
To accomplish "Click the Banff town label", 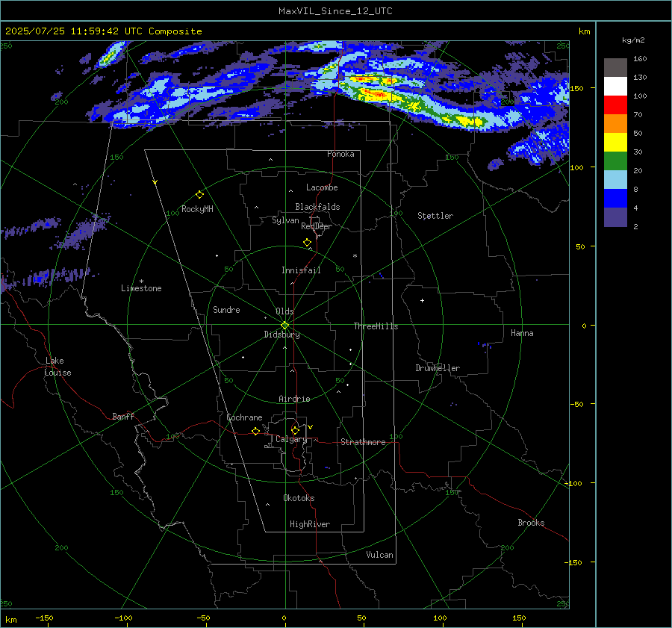I will pyautogui.click(x=123, y=416).
